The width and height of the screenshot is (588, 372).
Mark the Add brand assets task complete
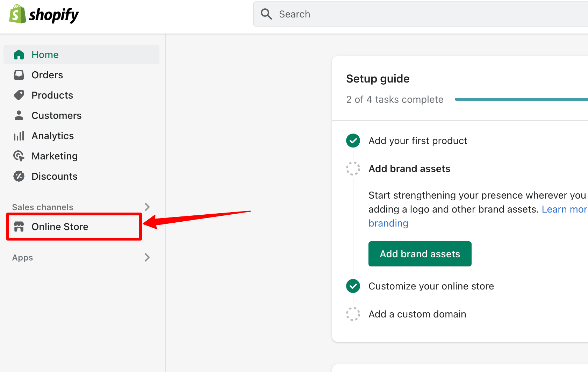coord(353,169)
